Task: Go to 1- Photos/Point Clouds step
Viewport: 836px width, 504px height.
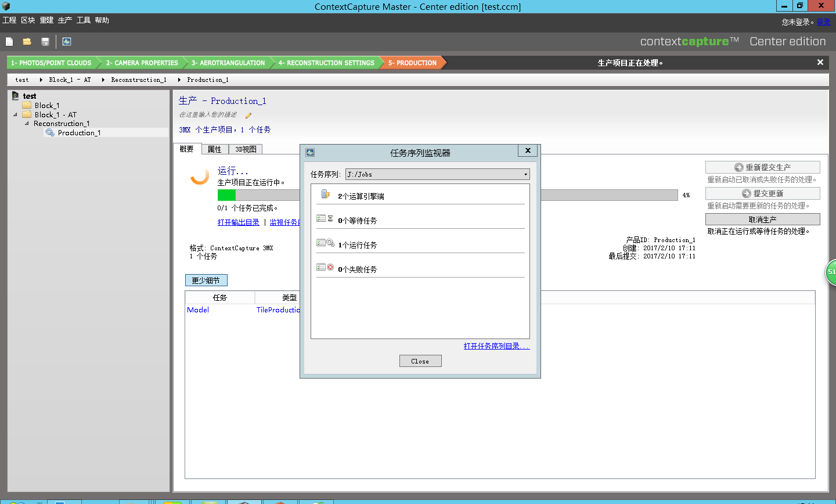Action: (x=51, y=63)
